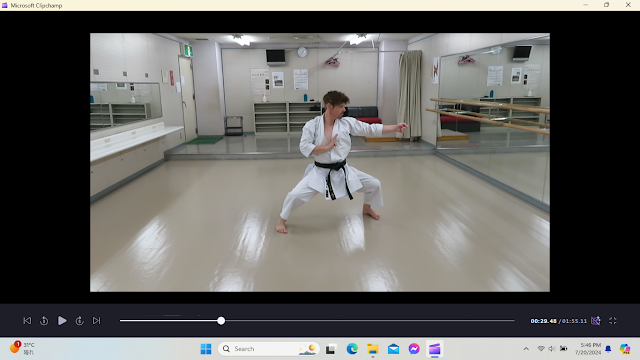This screenshot has height=360, width=640.
Task: Play the karate video
Action: 62,321
